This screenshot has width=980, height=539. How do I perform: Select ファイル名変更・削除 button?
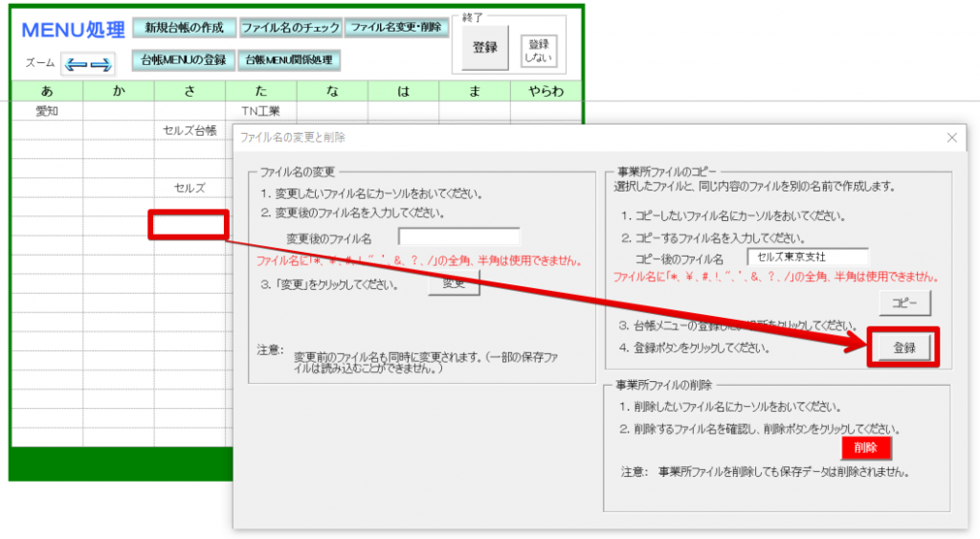pos(396,28)
